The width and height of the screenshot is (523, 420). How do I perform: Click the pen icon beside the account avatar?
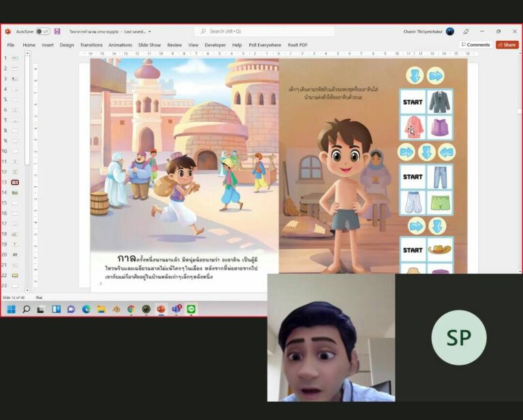coord(466,31)
